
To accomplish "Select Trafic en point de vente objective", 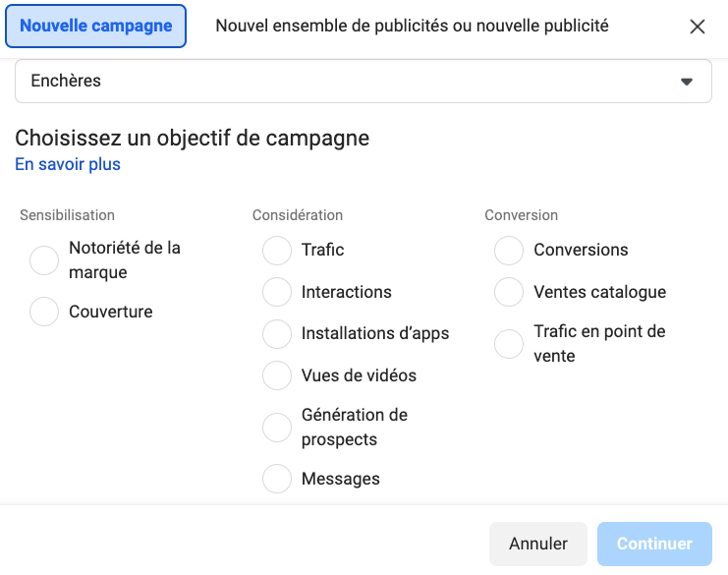I will coord(509,344).
